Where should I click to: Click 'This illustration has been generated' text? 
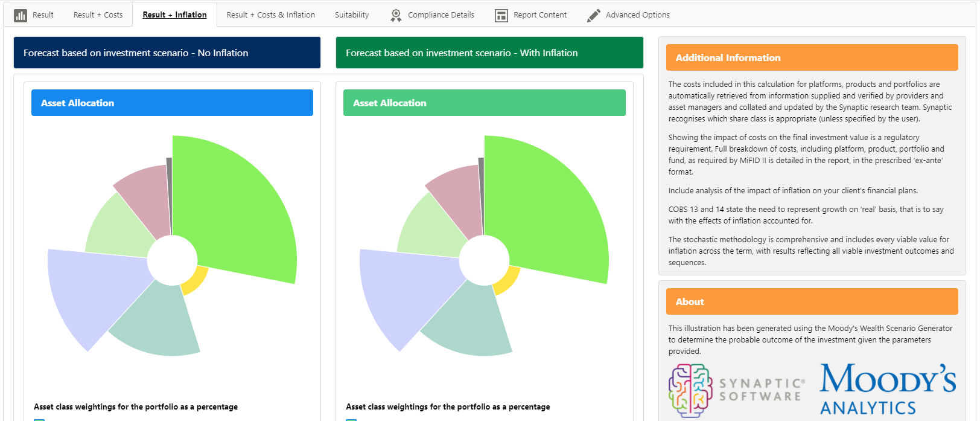click(x=810, y=339)
